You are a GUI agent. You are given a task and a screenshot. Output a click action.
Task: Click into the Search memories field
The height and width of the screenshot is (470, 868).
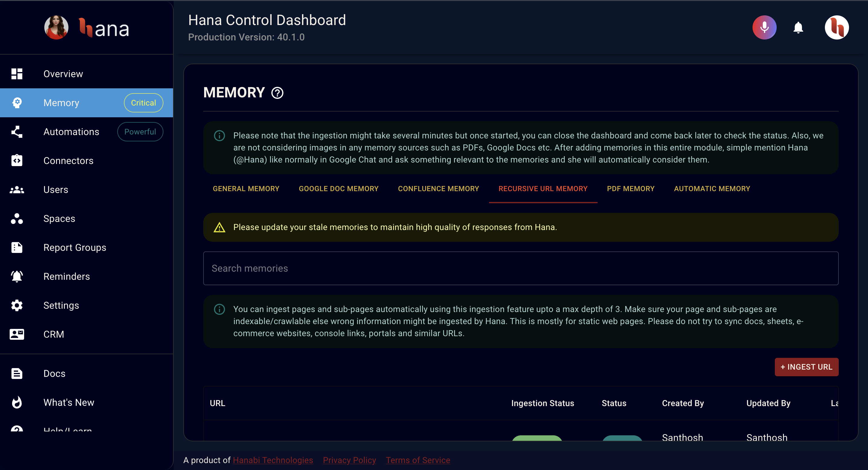521,269
